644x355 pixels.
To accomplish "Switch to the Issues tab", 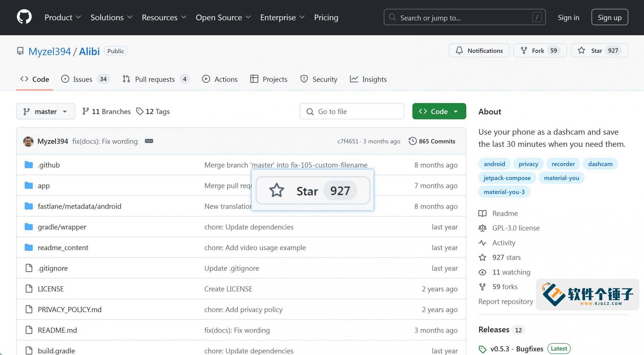I will tap(85, 79).
